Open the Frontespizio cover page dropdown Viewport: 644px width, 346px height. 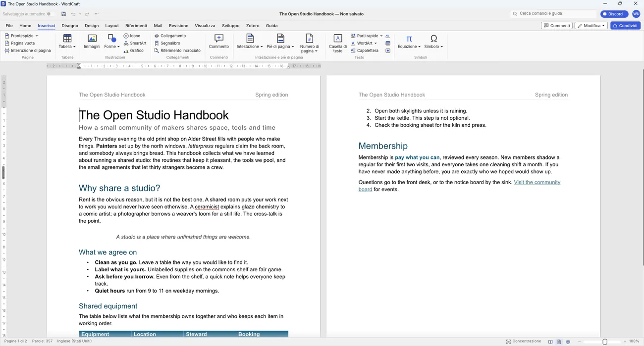(x=21, y=36)
